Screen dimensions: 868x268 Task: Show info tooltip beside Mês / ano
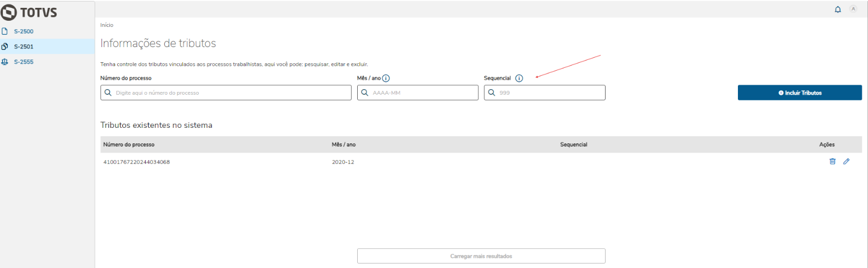coord(386,78)
